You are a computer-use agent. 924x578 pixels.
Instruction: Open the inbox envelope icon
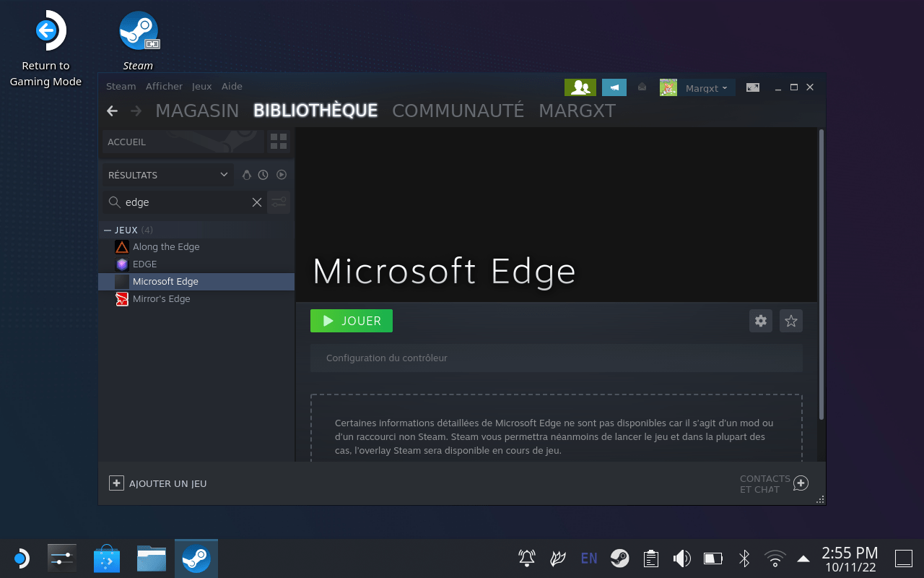642,87
